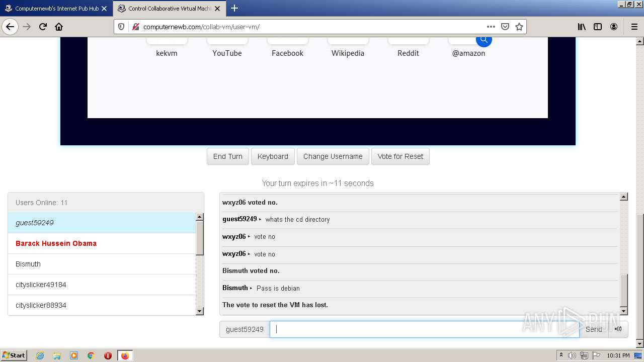Click the address bar URL field
Screen dimensions: 644x362
click(312, 27)
